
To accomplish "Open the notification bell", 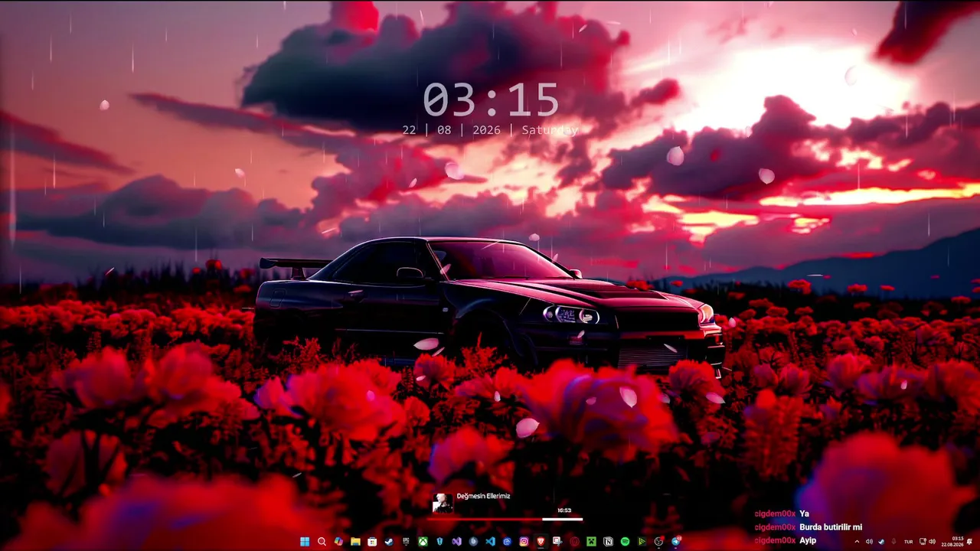I will click(x=971, y=542).
